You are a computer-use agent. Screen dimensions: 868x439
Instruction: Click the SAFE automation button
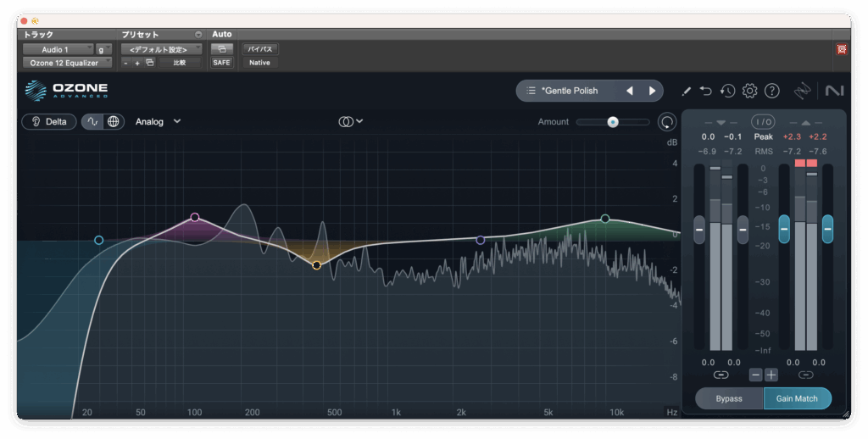point(221,63)
